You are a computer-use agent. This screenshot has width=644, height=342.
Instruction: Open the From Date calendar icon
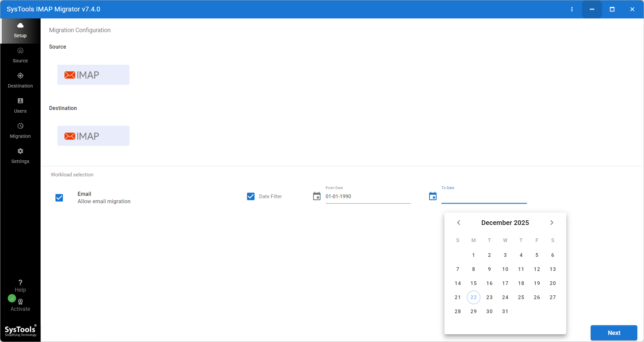[x=317, y=196]
